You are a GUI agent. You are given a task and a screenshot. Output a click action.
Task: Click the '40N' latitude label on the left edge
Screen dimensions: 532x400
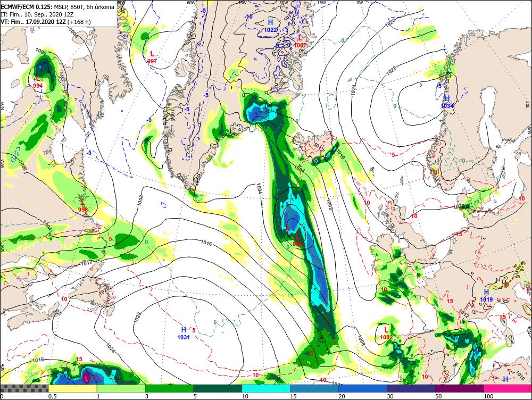point(2,368)
